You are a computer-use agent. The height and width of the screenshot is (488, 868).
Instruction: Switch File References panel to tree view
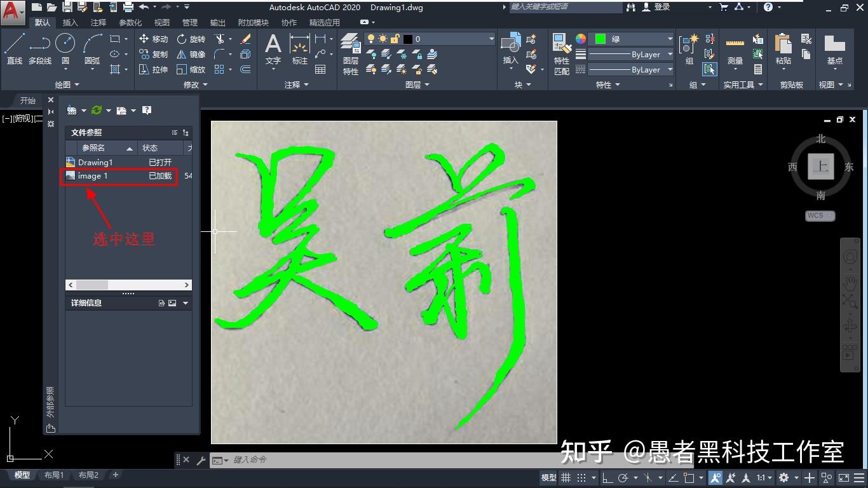185,132
